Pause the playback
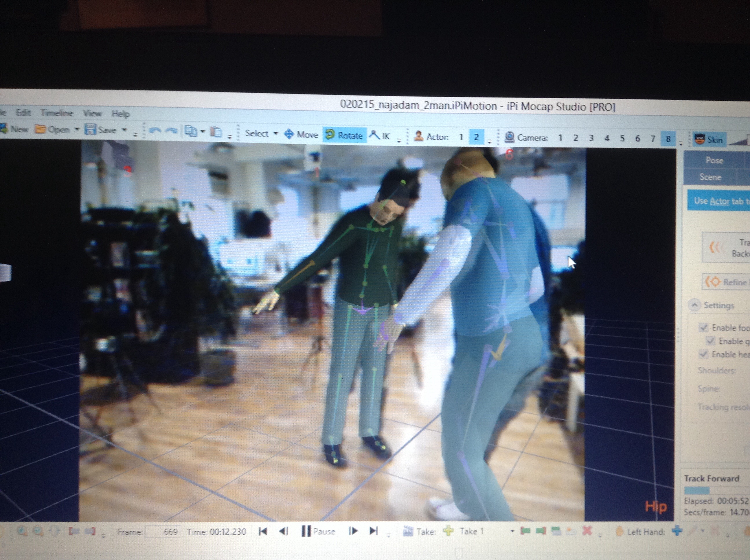The height and width of the screenshot is (560, 750). pyautogui.click(x=318, y=531)
